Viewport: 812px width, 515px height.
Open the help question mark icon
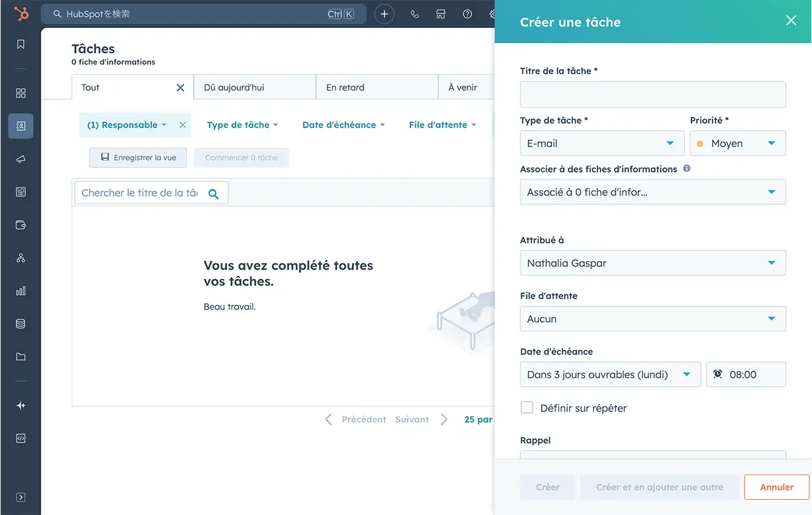coord(468,14)
